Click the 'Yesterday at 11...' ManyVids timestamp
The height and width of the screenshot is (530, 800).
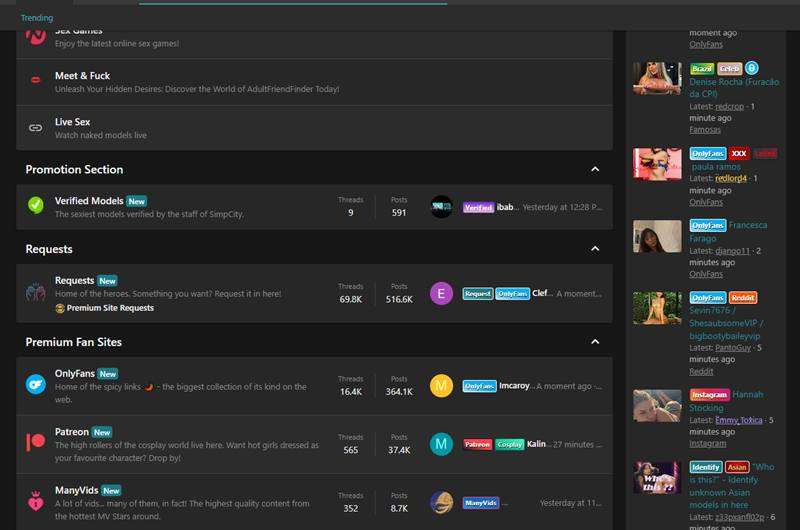pyautogui.click(x=570, y=503)
